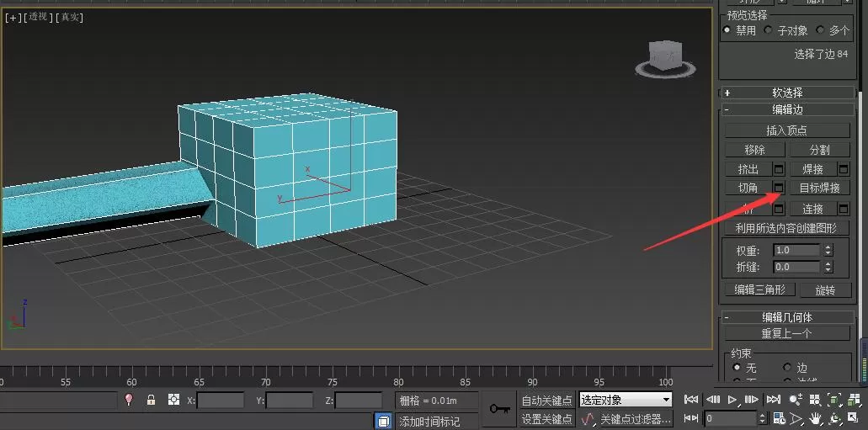This screenshot has width=868, height=430.
Task: Click the 编辑三角形 button
Action: [x=759, y=289]
